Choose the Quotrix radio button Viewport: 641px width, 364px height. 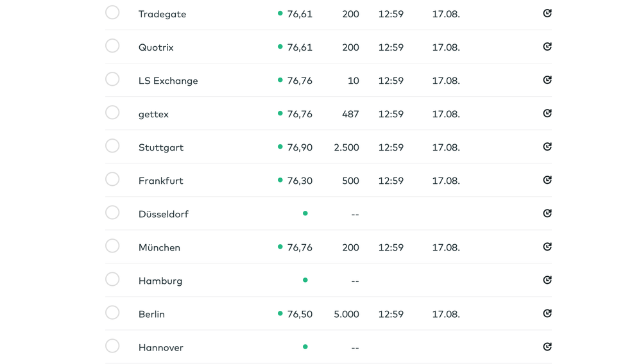click(112, 46)
